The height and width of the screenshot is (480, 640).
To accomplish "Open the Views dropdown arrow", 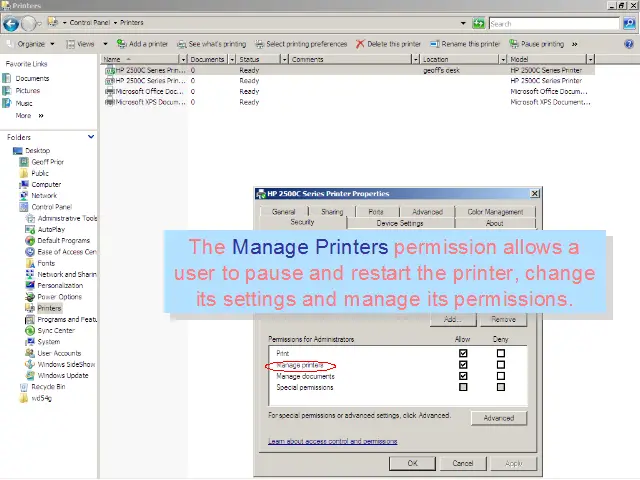I will [105, 44].
